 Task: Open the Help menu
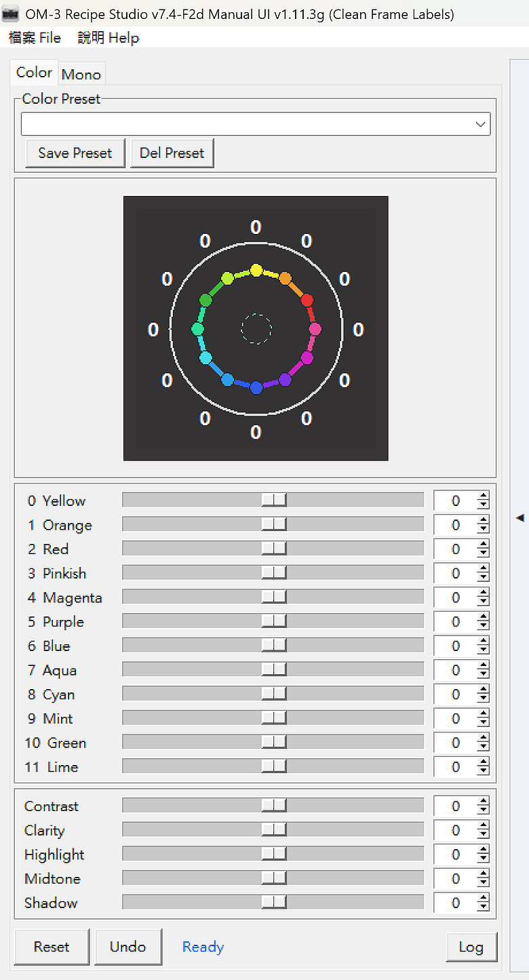click(x=108, y=38)
